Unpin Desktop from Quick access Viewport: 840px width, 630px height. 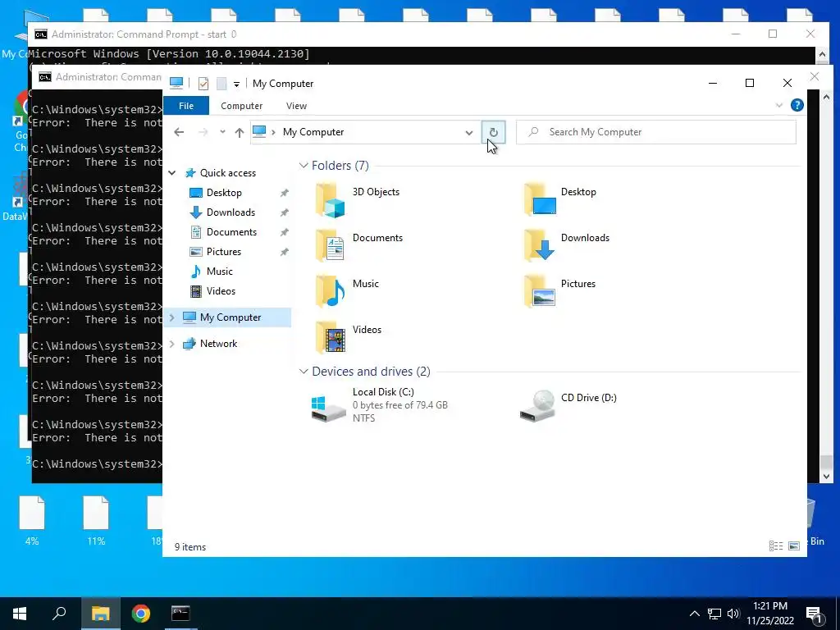pyautogui.click(x=285, y=193)
